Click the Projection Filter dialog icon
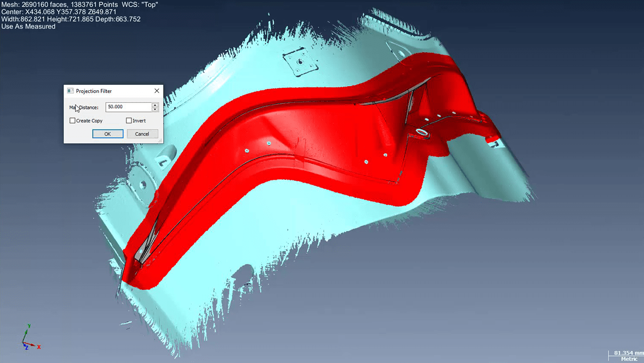This screenshot has height=363, width=644. tap(69, 91)
